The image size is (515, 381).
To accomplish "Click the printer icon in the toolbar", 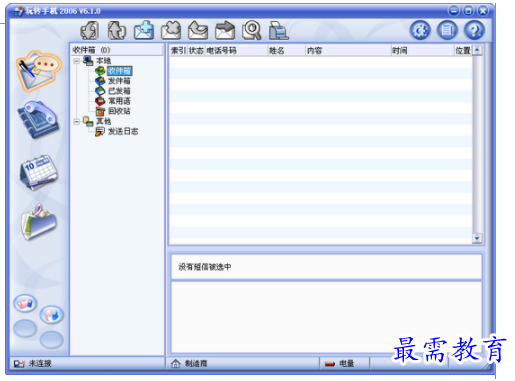I will 279,30.
